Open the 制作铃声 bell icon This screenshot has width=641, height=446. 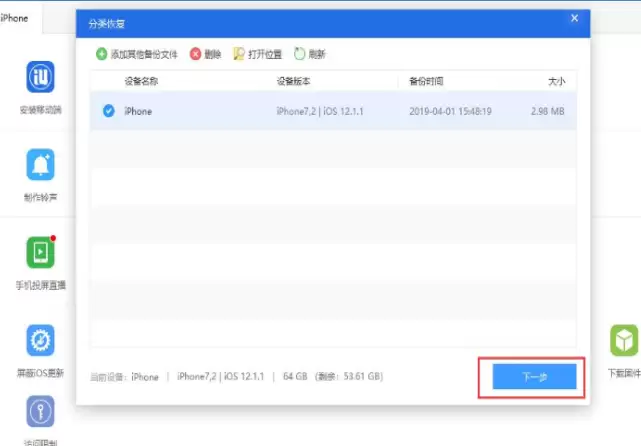coord(40,164)
